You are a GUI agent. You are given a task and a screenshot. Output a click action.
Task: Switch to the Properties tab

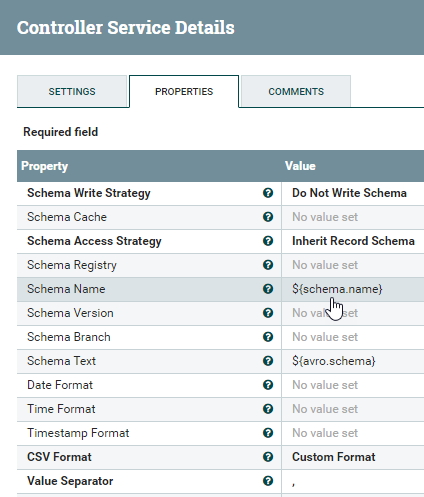coord(184,91)
